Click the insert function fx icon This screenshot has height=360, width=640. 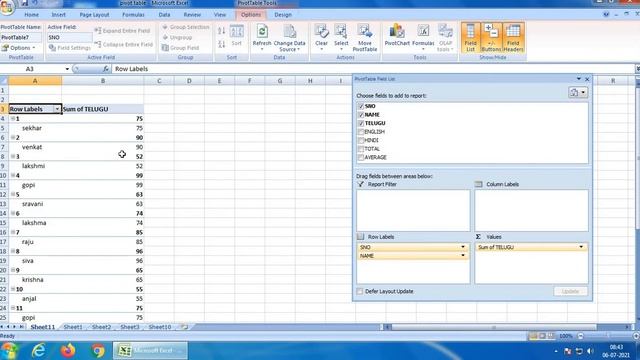(x=105, y=69)
